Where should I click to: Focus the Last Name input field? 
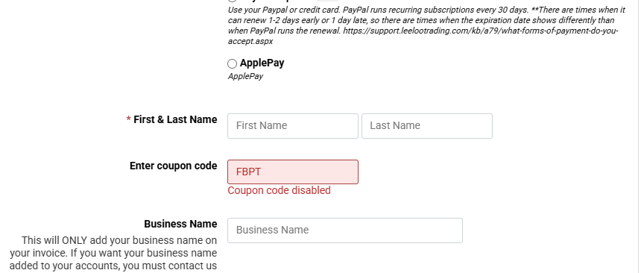(427, 126)
